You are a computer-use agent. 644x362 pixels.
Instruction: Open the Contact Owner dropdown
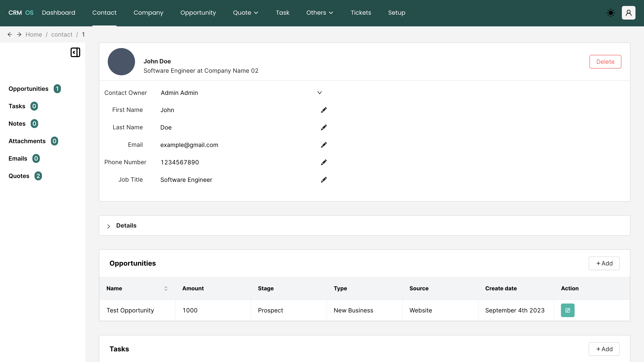[319, 93]
